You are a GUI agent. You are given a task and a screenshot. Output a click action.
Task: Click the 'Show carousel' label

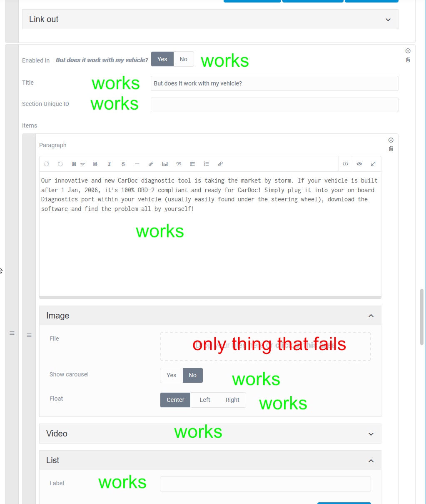click(69, 374)
